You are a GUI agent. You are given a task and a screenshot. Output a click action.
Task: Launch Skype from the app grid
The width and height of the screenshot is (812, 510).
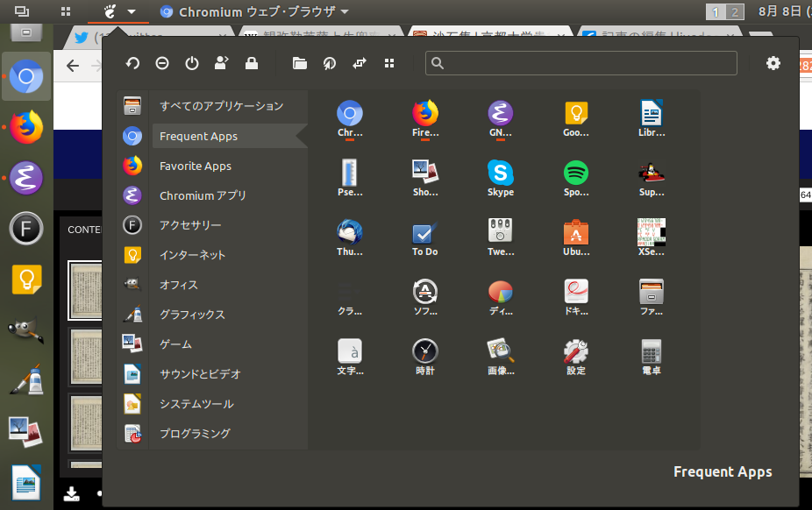click(500, 179)
